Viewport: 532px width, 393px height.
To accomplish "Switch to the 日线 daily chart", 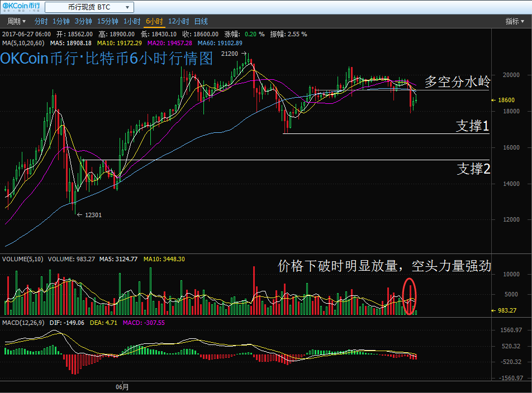I will [201, 21].
